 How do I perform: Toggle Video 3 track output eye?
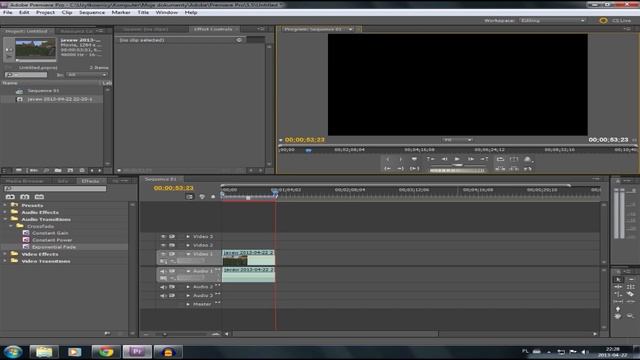(x=163, y=236)
